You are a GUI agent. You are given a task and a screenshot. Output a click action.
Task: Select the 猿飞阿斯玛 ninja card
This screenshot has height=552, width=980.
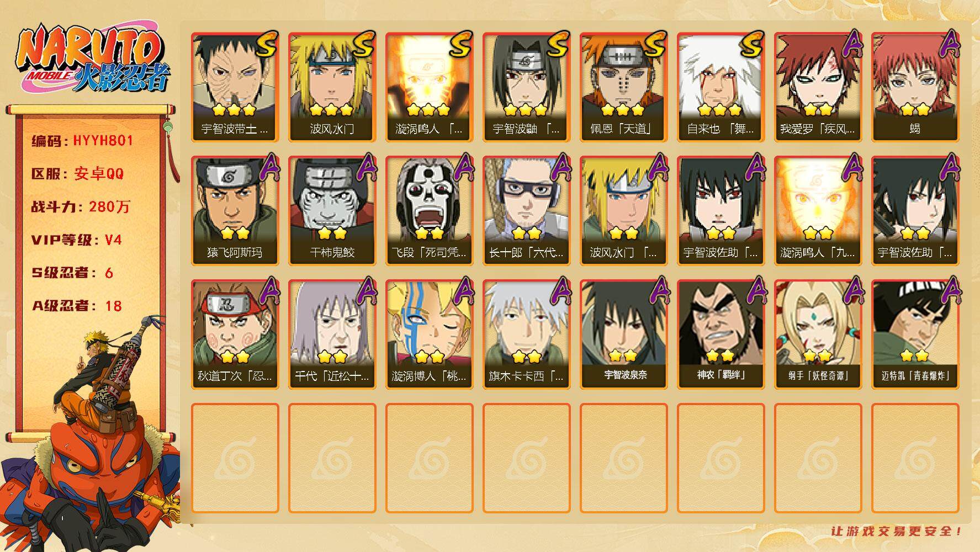point(235,210)
